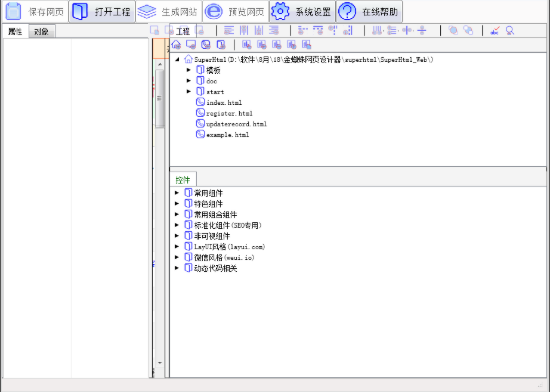Open 系统设置 gear icon

click(x=280, y=12)
